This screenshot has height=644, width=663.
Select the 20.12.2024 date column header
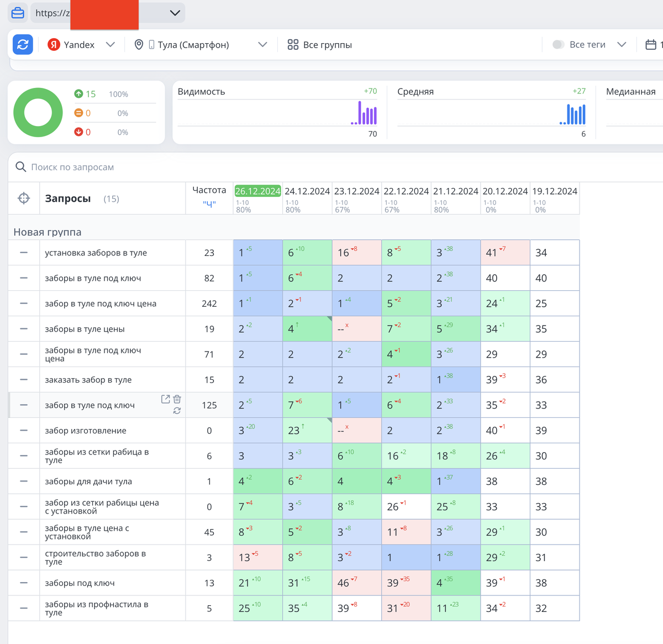coord(505,191)
